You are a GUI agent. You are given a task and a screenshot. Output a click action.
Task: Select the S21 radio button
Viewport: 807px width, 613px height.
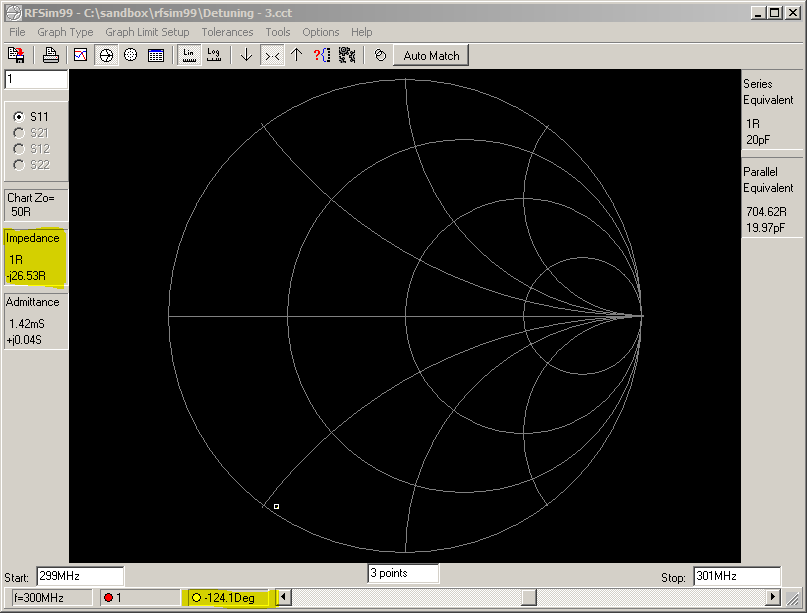pyautogui.click(x=19, y=133)
